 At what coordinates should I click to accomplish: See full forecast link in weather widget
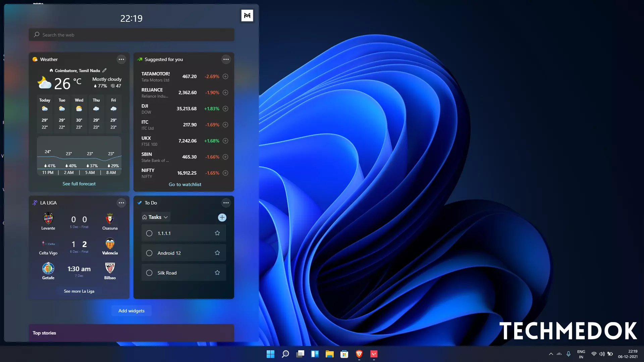coord(79,184)
